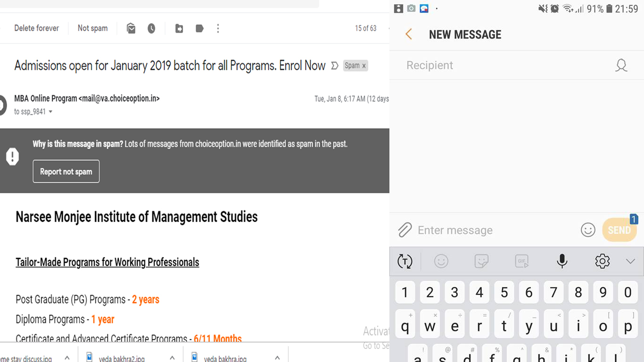The height and width of the screenshot is (362, 644).
Task: Snooze the email with clock icon
Action: (151, 29)
